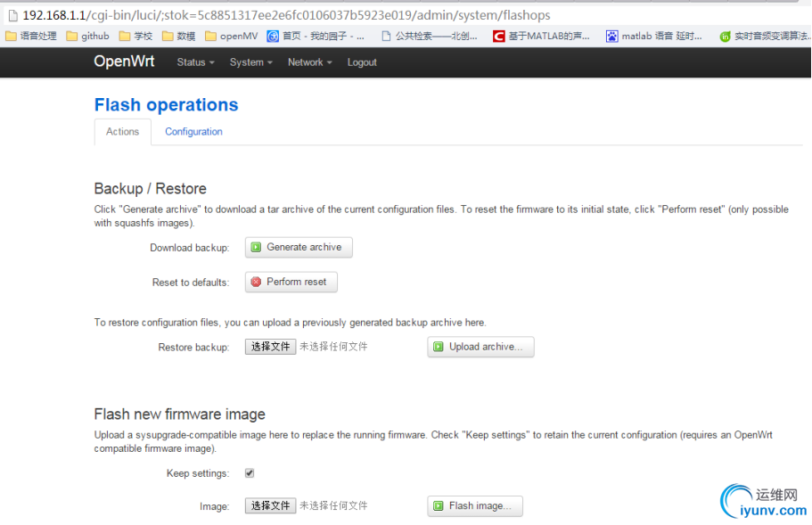Click the Flash new firmware image heading
This screenshot has width=812, height=525.
(180, 414)
